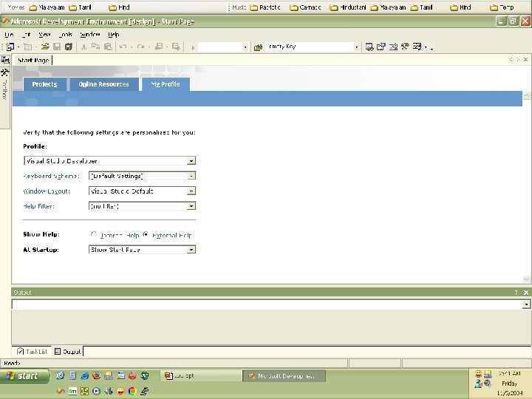
Task: Click the Start Page scrollbar down arrow
Action: pyautogui.click(x=526, y=279)
